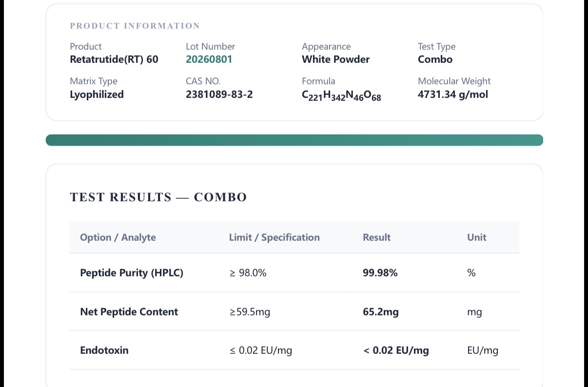
Task: Click the 65.2mg result value
Action: coord(381,312)
